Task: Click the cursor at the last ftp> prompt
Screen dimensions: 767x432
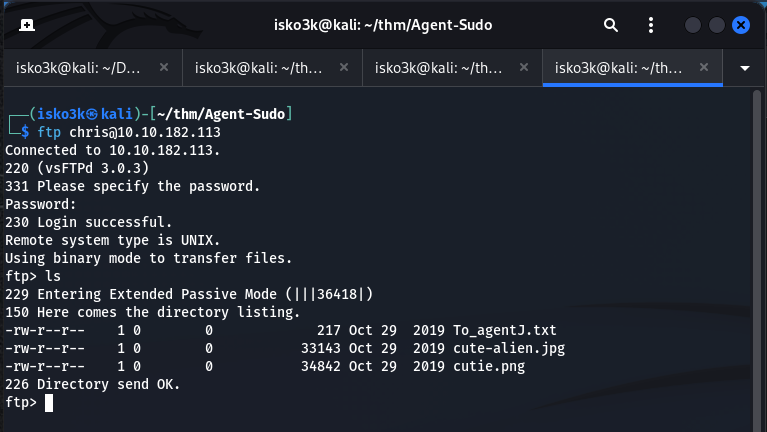Action: [x=48, y=402]
